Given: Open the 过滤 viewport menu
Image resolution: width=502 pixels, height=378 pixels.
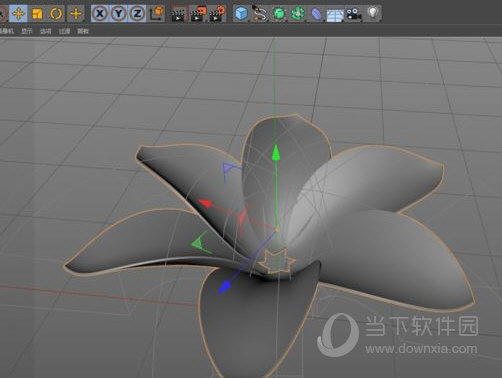Looking at the screenshot, I should click(x=64, y=31).
